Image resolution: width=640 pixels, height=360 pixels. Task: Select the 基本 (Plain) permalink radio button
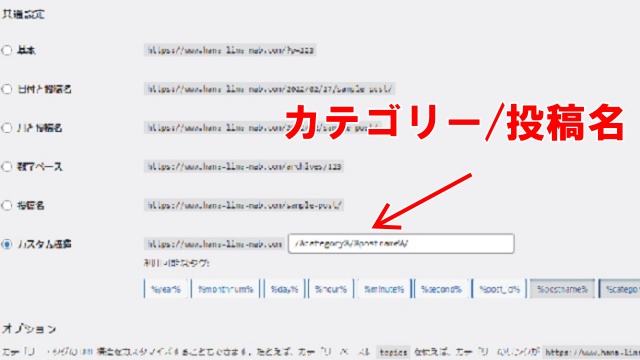[7, 50]
